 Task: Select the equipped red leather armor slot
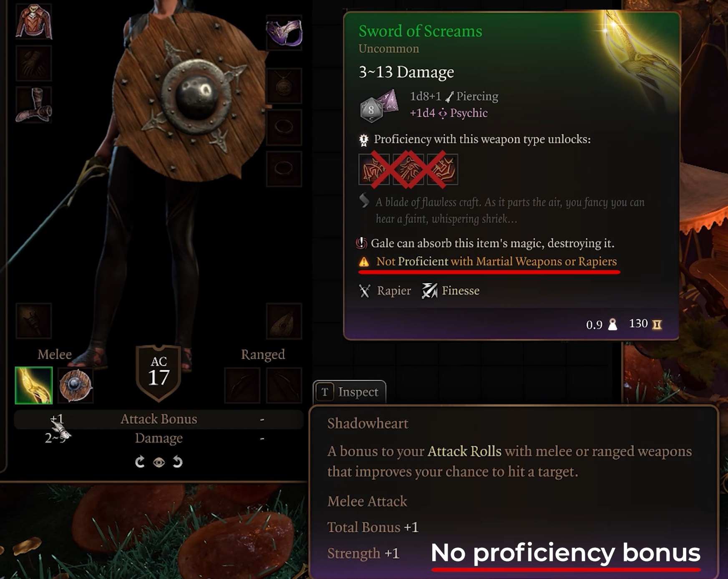pos(33,22)
